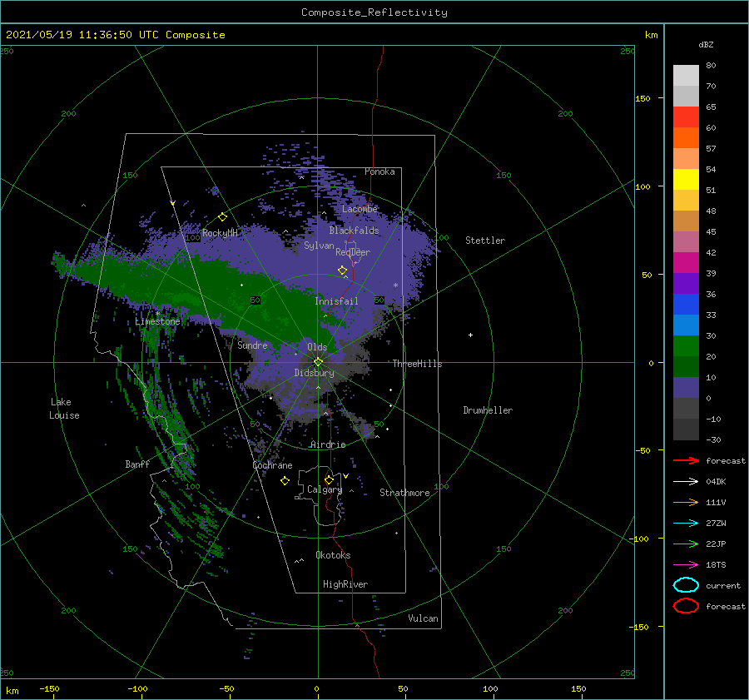749x700 pixels.
Task: Select the green 20-30 dBZ color swatch
Action: coord(686,346)
